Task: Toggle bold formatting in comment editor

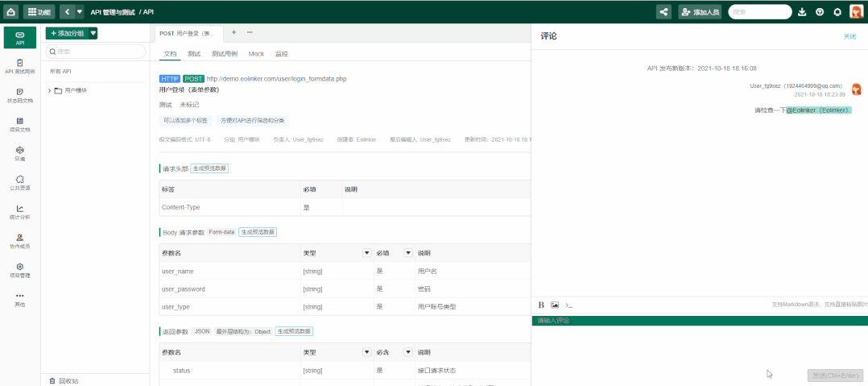Action: (542, 305)
